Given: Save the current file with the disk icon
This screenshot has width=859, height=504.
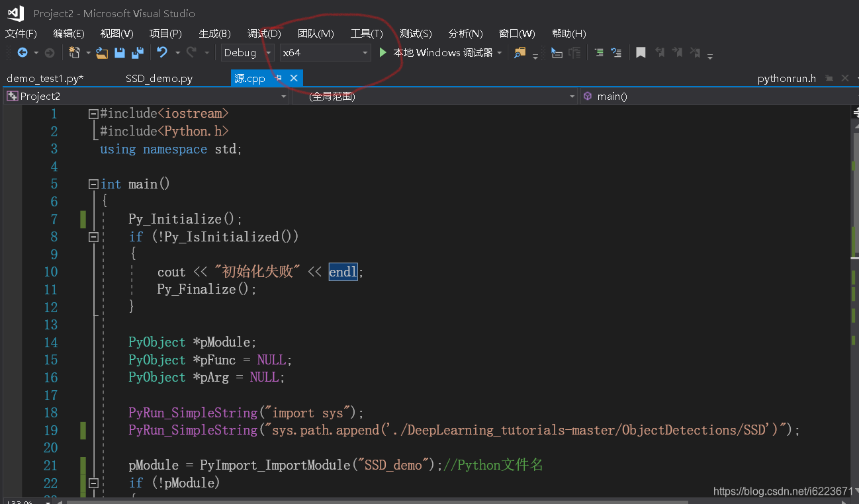Looking at the screenshot, I should coord(120,52).
